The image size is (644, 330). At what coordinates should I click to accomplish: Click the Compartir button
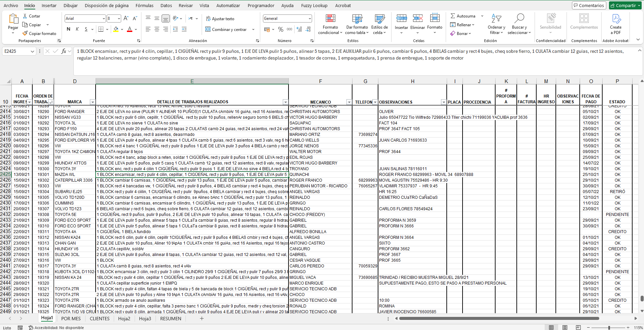click(x=625, y=5)
